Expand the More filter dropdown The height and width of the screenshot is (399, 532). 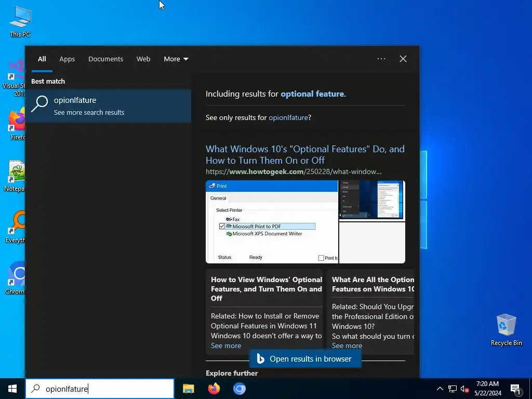pos(176,59)
